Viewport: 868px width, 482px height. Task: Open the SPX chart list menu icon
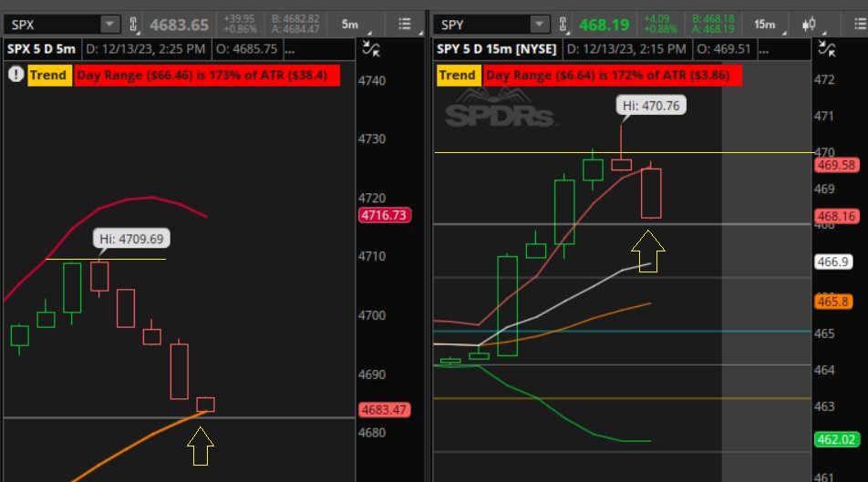click(x=405, y=24)
